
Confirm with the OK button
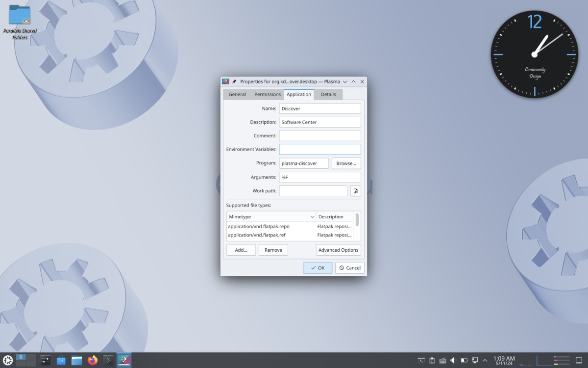[x=318, y=268]
